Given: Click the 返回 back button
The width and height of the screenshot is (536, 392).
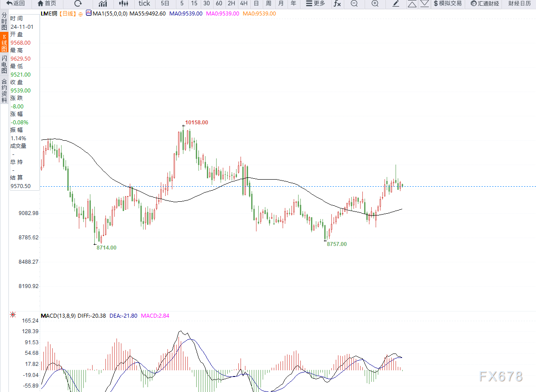Looking at the screenshot, I should point(16,4).
